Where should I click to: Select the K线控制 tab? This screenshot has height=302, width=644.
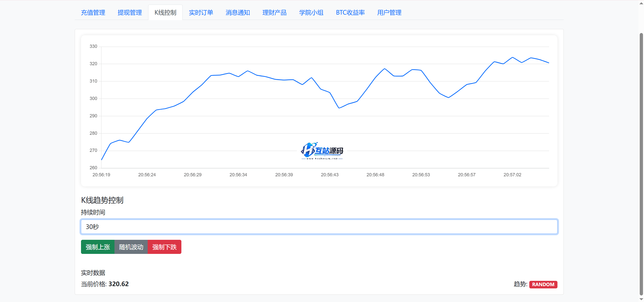click(165, 13)
